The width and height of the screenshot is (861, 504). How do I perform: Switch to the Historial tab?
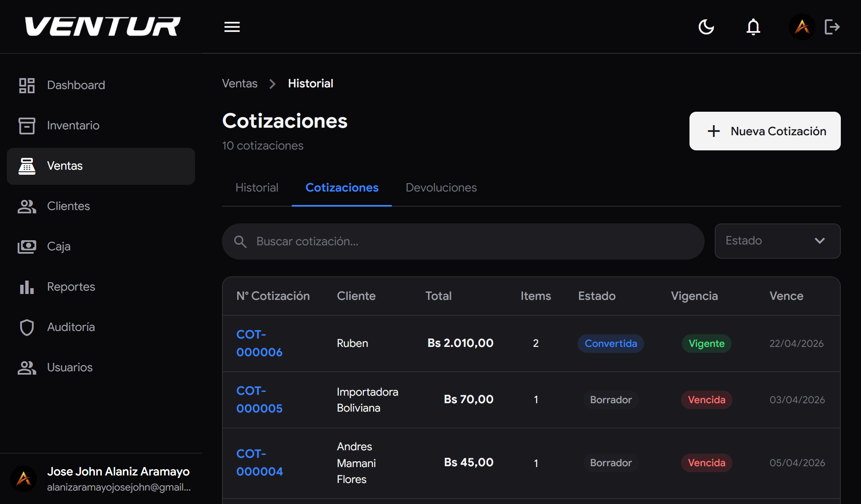pyautogui.click(x=256, y=188)
